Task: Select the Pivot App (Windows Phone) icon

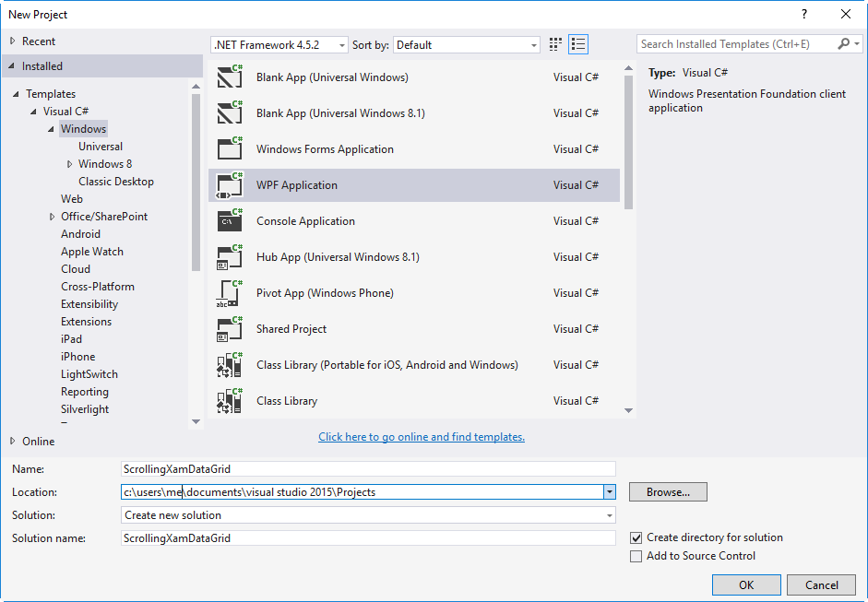Action: [229, 292]
